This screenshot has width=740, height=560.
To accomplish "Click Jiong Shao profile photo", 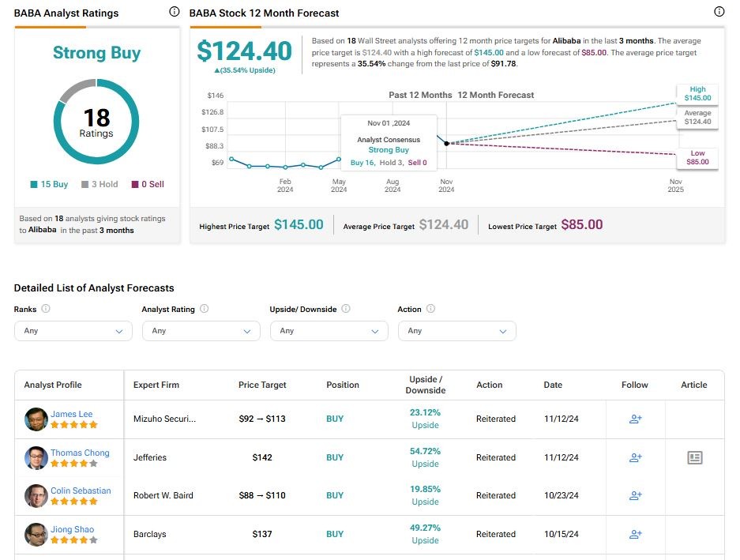I will click(36, 535).
